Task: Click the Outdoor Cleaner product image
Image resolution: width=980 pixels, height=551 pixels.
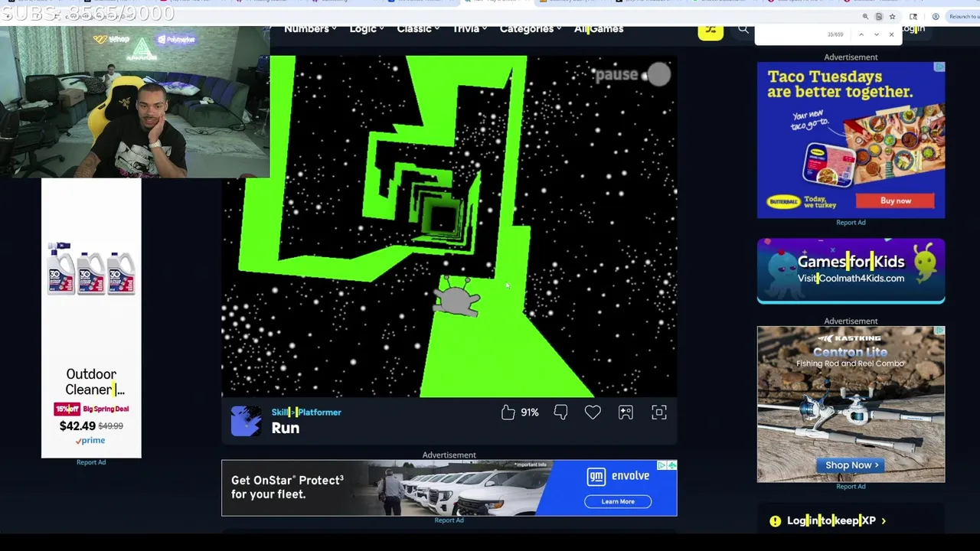Action: (x=91, y=269)
